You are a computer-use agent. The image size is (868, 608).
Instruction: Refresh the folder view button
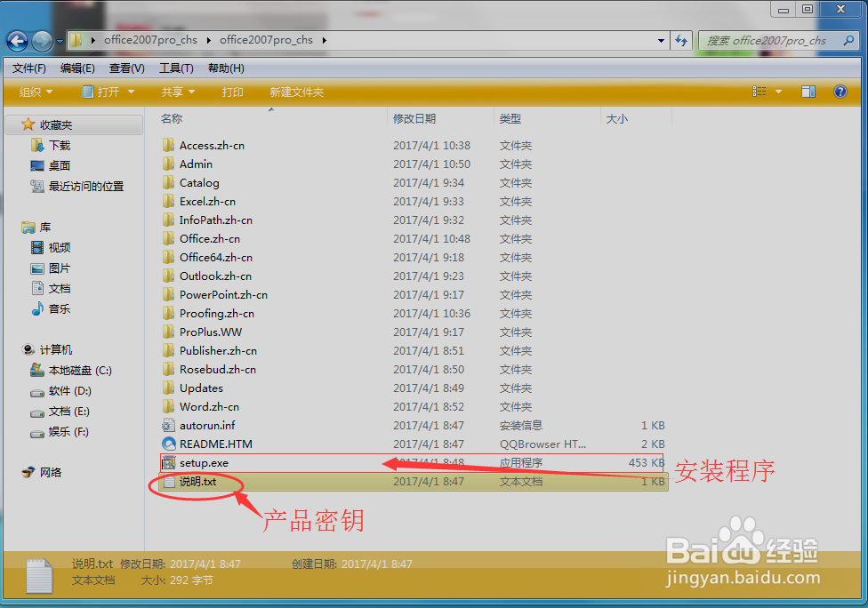[x=681, y=40]
